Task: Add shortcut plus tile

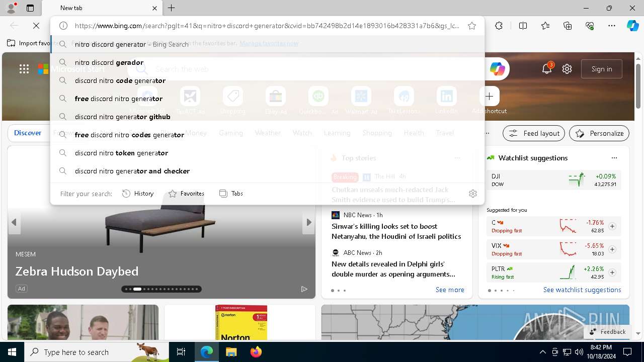Action: 489,97
